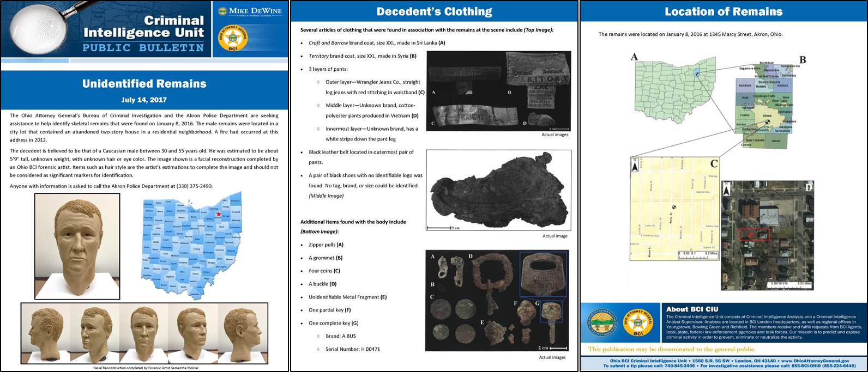Click the red rectangle marker on the aerial photo
Image resolution: width=868 pixels, height=372 pixels.
[x=754, y=234]
